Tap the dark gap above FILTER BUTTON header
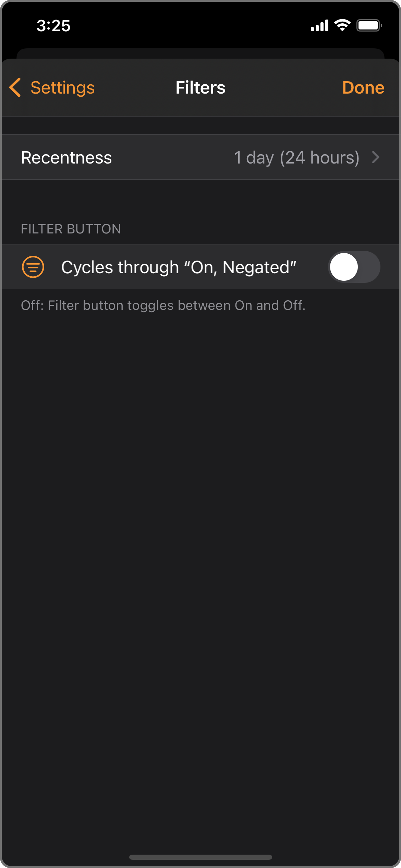 200,199
